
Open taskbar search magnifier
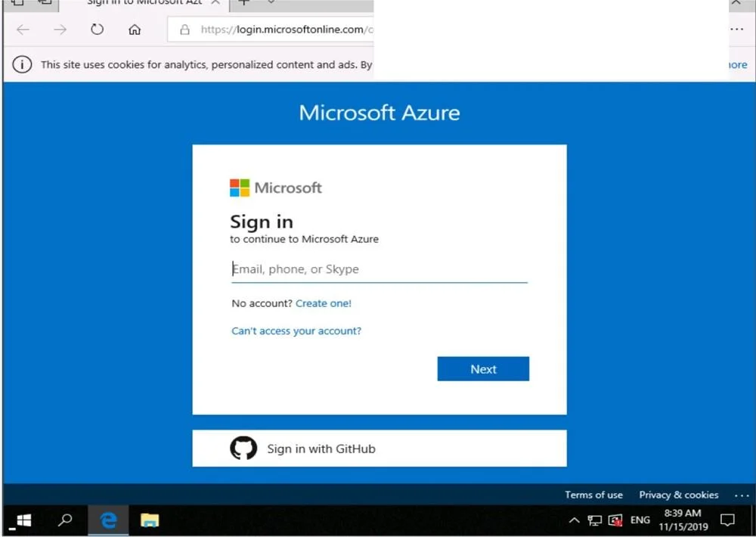point(65,520)
